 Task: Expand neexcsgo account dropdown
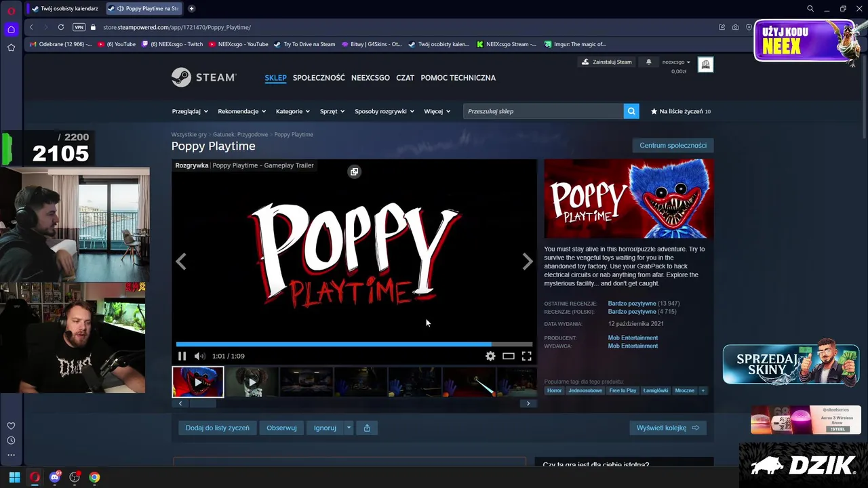click(x=676, y=62)
